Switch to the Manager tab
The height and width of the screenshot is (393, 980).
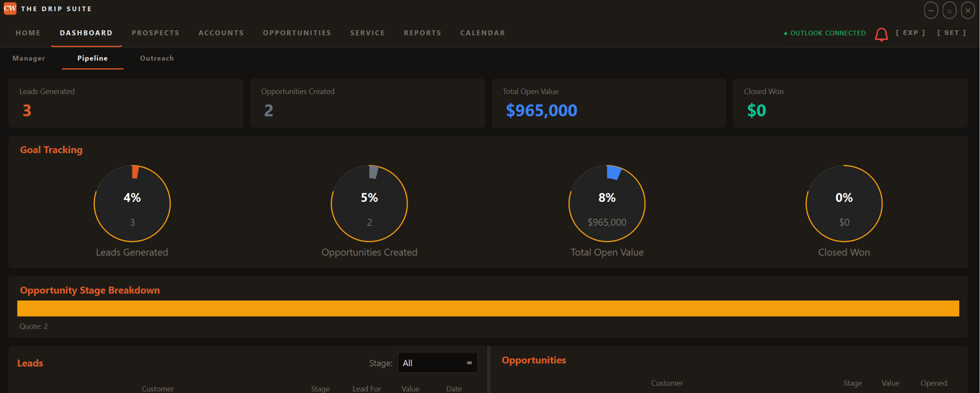point(29,58)
